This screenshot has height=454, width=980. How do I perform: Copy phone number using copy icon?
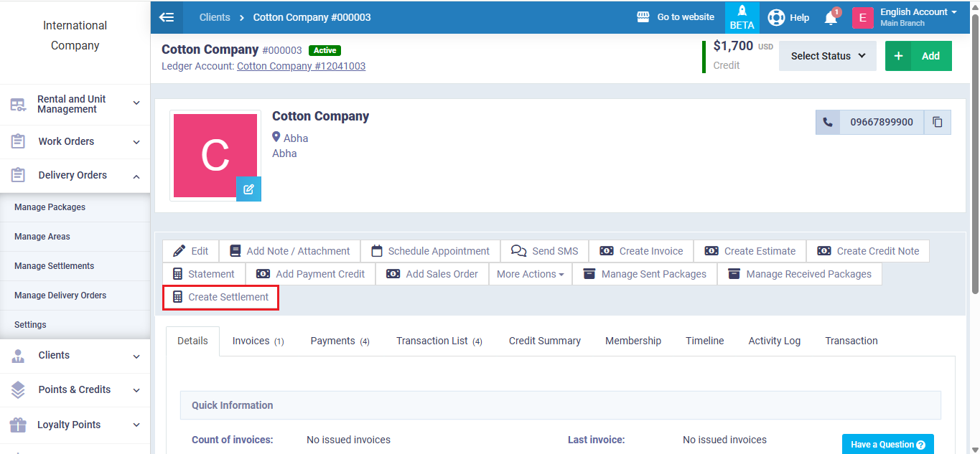937,122
